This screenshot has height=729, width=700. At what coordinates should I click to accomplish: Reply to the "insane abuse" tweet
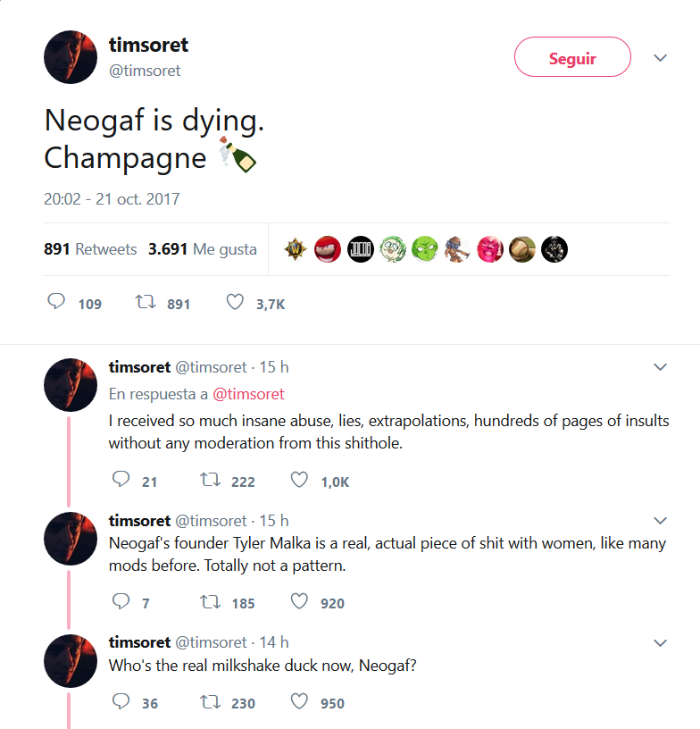coord(121,481)
